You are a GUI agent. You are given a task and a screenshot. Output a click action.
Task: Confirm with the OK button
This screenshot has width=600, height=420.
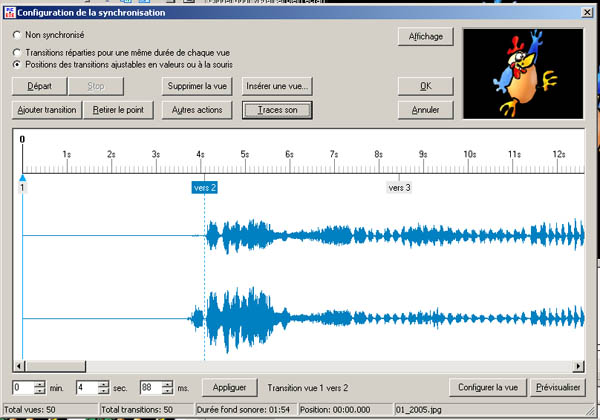426,86
